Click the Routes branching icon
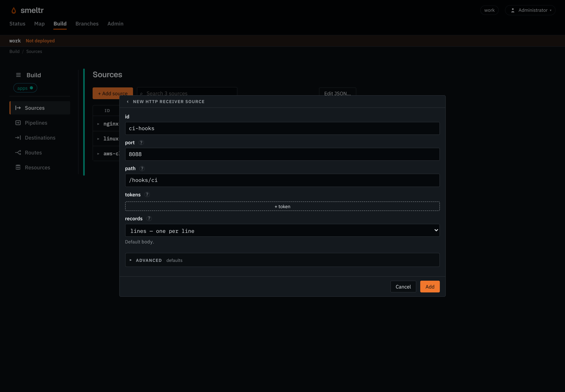The image size is (565, 392). [18, 152]
